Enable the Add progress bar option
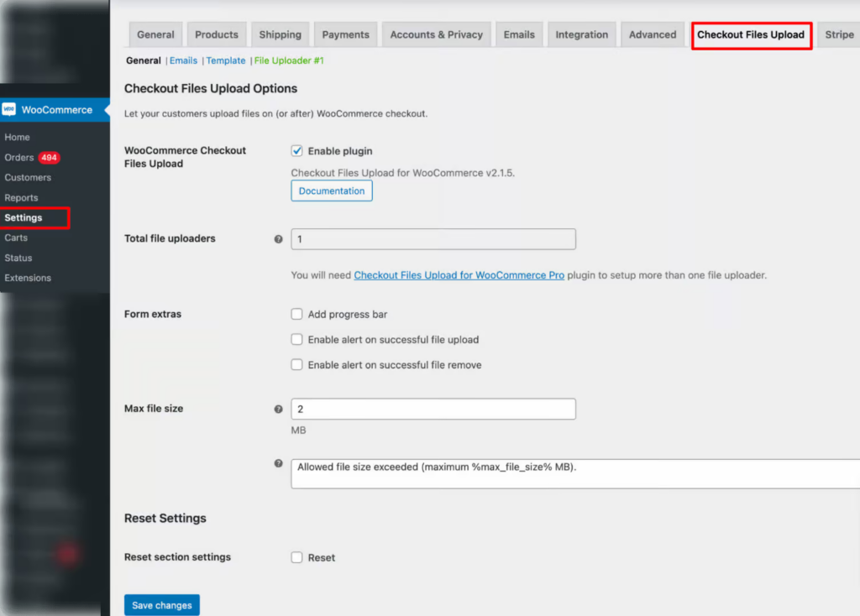860x616 pixels. (x=296, y=314)
